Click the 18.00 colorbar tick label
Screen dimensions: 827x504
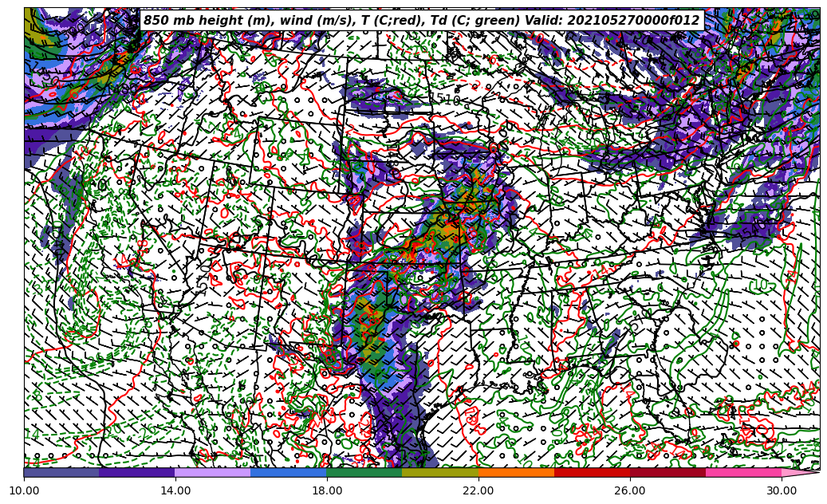point(327,490)
